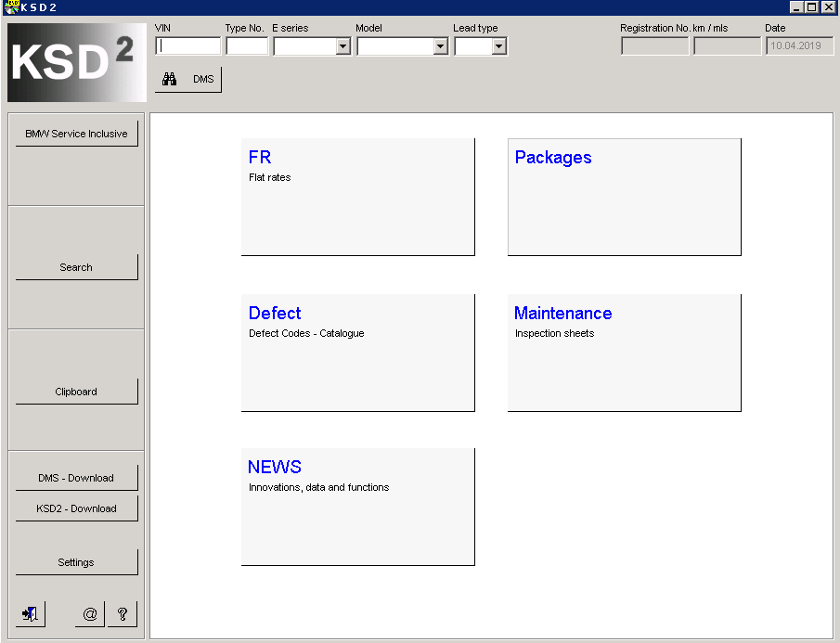Minimize the KSD2 window
This screenshot has height=643, width=840.
(x=796, y=7)
